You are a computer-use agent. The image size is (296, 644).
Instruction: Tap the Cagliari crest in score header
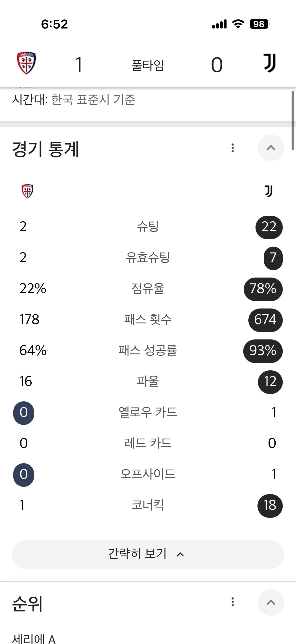[27, 63]
